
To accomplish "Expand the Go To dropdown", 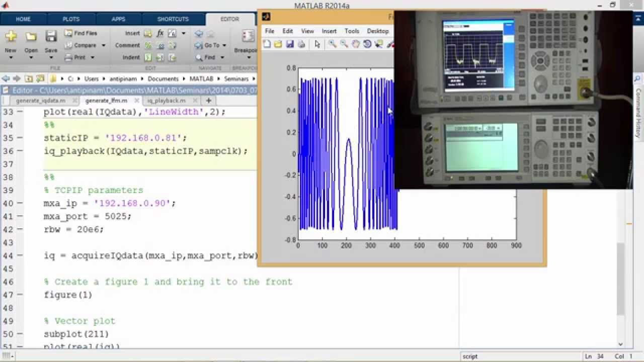I will coord(223,45).
